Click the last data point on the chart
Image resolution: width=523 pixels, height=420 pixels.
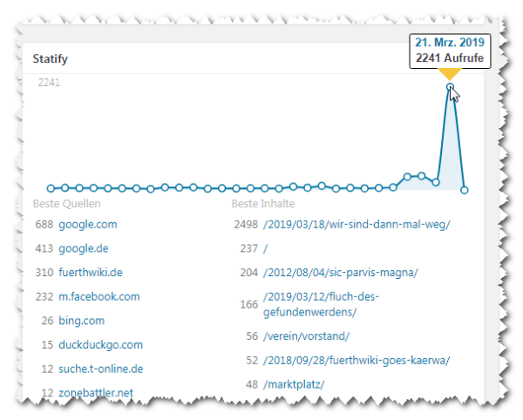pyautogui.click(x=465, y=190)
